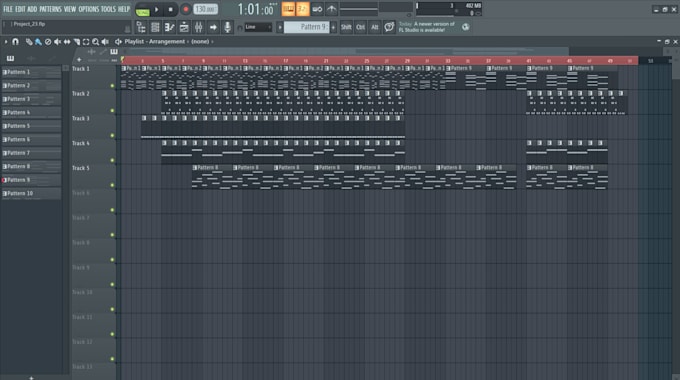Viewport: 680px width, 380px height.
Task: Open the Playlist view icon
Action: 184,27
